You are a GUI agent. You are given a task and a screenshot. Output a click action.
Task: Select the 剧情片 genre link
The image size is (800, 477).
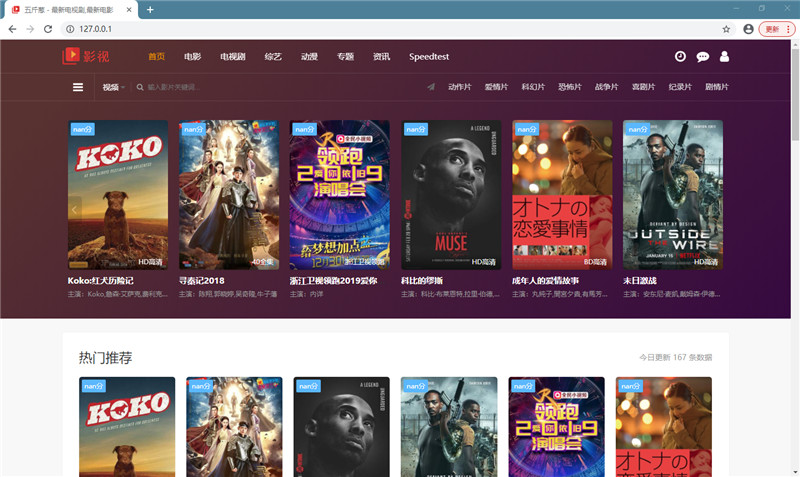[717, 87]
